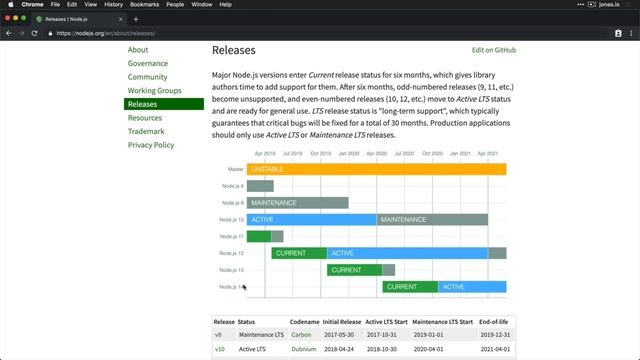Click the browser forward arrow
Image resolution: width=640 pixels, height=360 pixels.
[22, 33]
